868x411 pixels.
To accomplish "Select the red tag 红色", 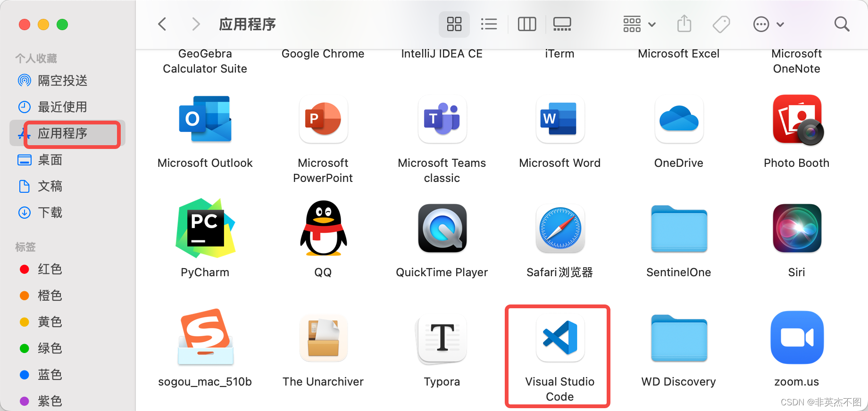I will 67,269.
